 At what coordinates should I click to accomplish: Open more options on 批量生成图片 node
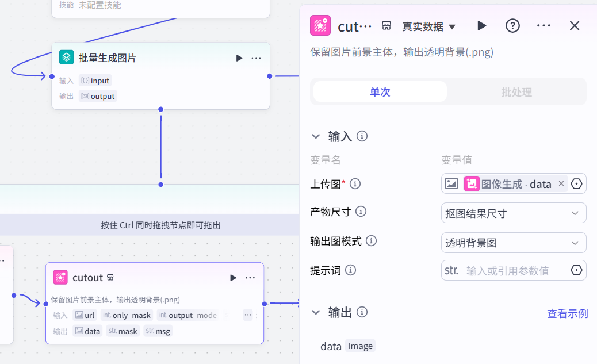click(x=257, y=58)
